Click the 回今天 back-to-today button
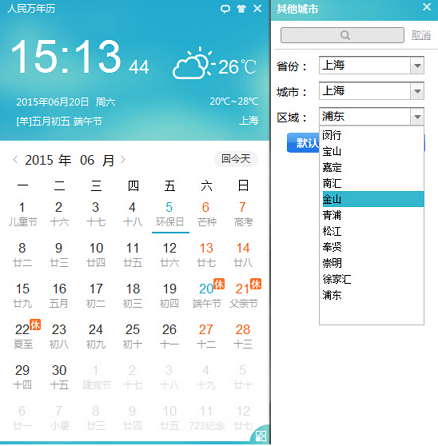The height and width of the screenshot is (446, 438). click(x=236, y=159)
